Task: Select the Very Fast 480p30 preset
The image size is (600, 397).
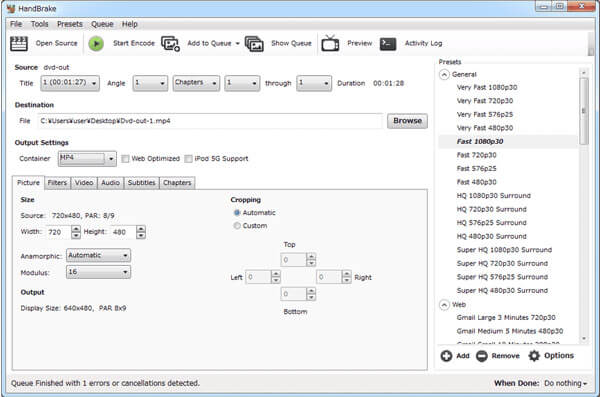Action: [x=485, y=128]
